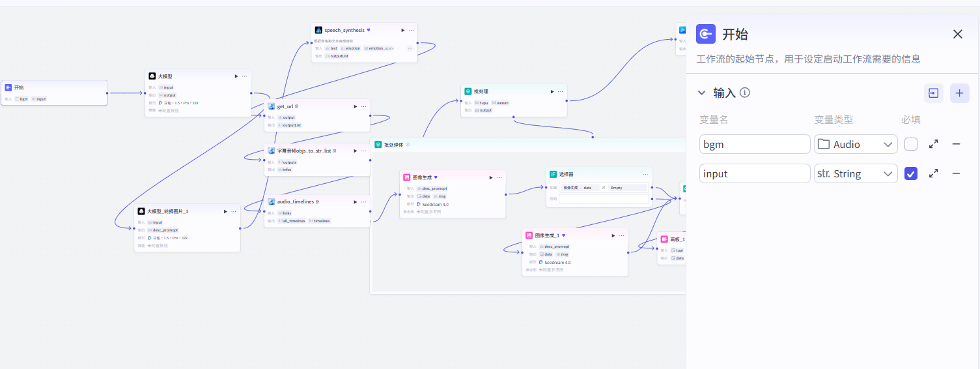Expand the bgm variable row editor
980x369 pixels.
tap(933, 144)
